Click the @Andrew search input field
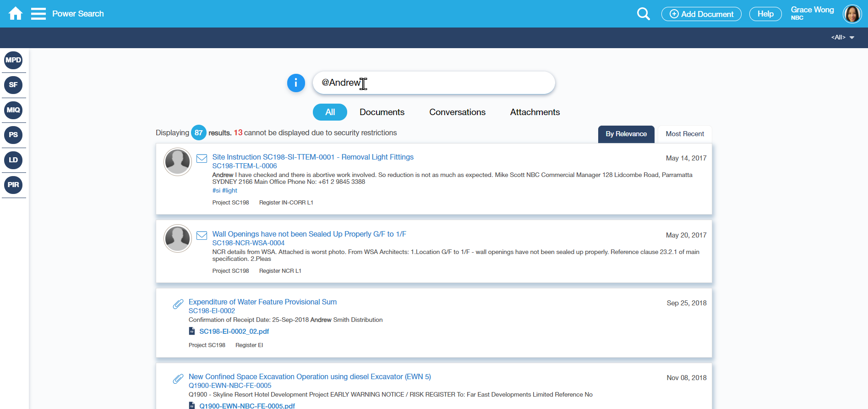Viewport: 868px width, 409px height. [433, 83]
